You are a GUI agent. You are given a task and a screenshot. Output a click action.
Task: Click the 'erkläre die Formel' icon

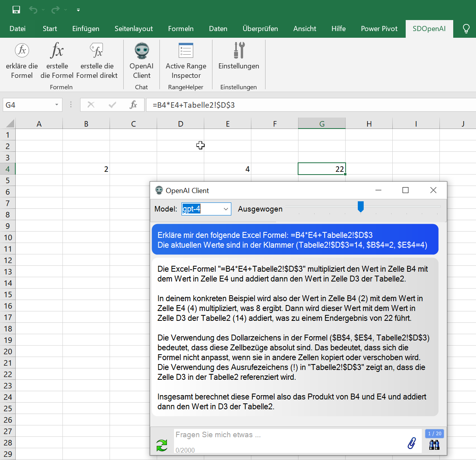point(22,50)
